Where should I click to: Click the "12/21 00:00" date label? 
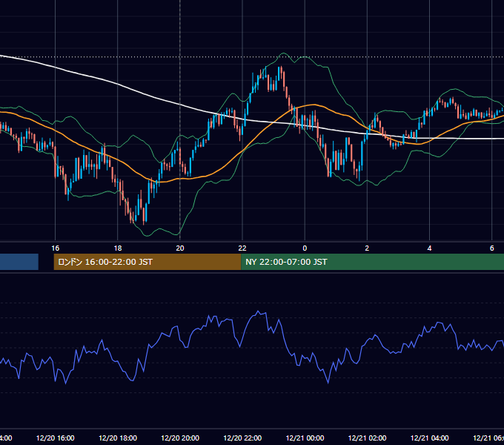[305, 438]
